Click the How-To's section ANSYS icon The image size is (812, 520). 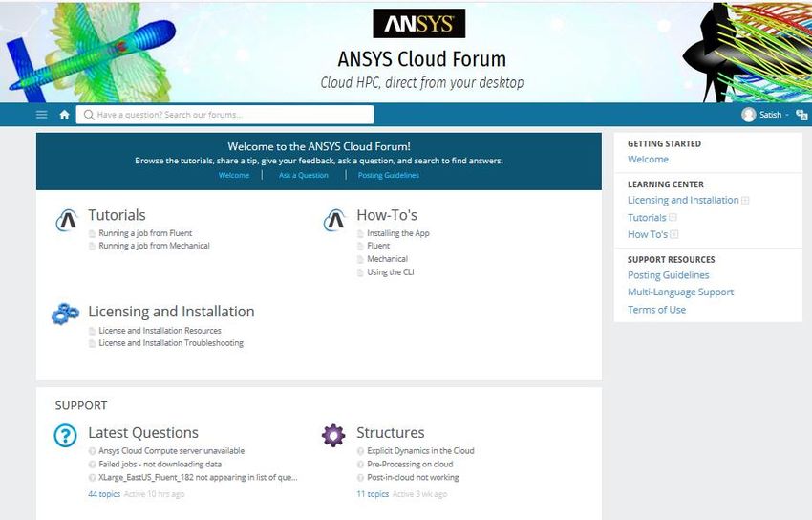click(x=335, y=221)
